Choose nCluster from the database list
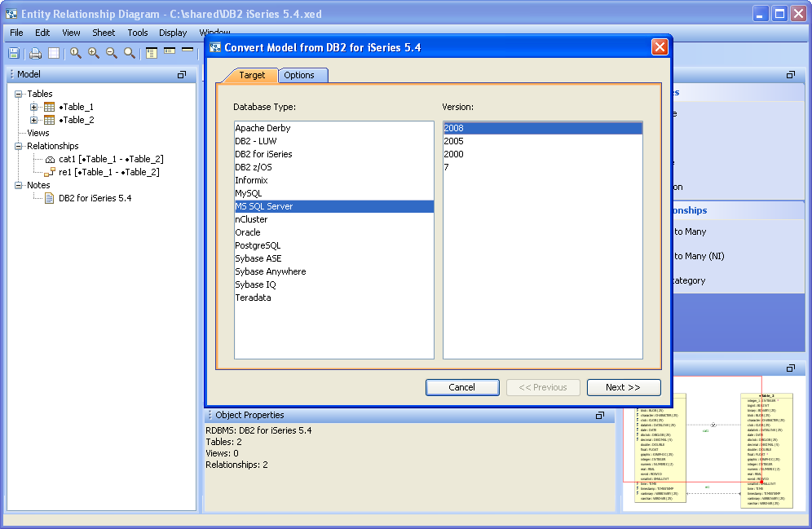The image size is (812, 529). (x=334, y=219)
